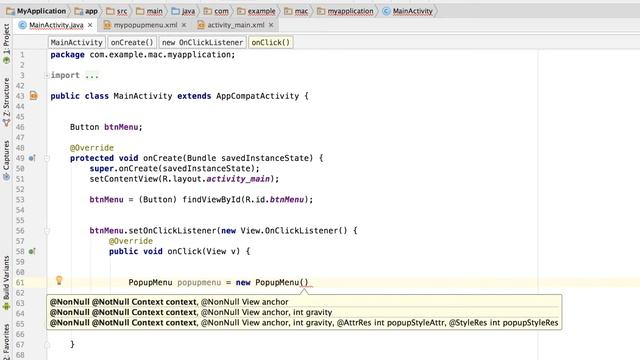Click the MainActivity.java tab class icon
The width and height of the screenshot is (640, 360).
point(22,25)
